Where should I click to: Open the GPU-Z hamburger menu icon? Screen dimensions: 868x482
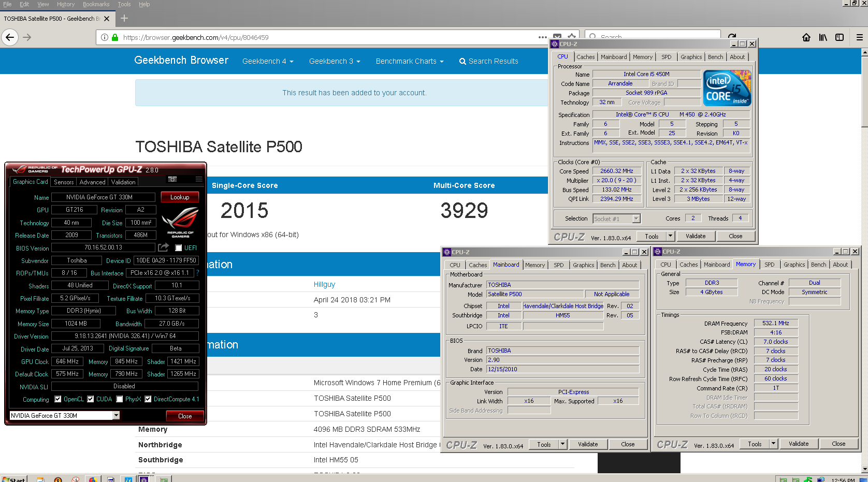199,179
